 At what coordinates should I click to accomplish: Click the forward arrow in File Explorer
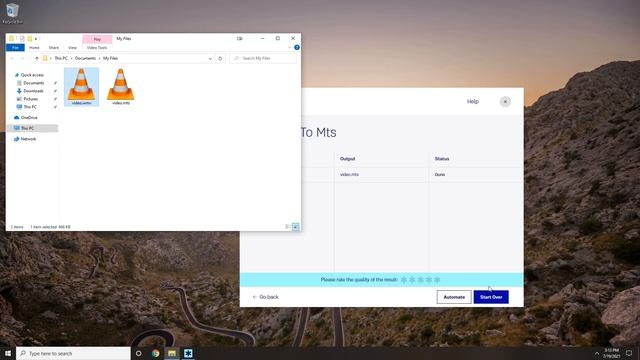click(x=22, y=58)
